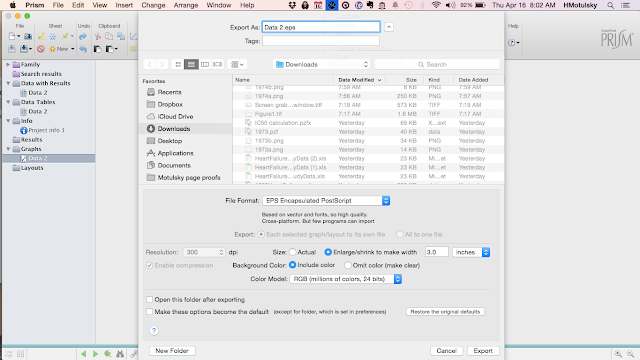Click the Export button
Screen dimensions: 640x360
(x=483, y=351)
